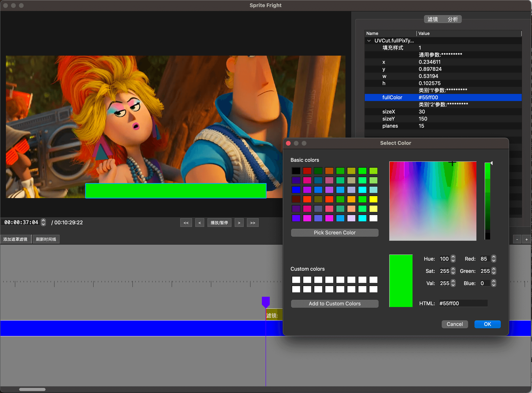Click the Hue value field
This screenshot has height=393, width=532.
click(444, 259)
